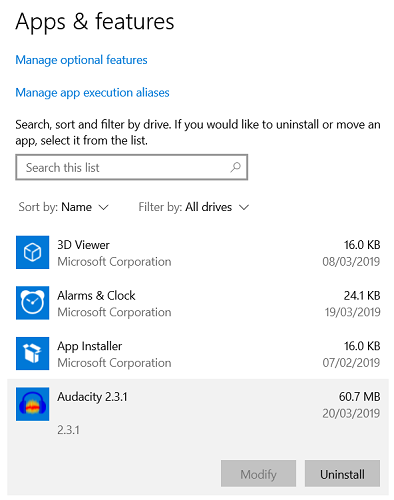Image resolution: width=394 pixels, height=500 pixels.
Task: Click Microsoft Corporation under 3D Viewer
Action: coord(114,262)
